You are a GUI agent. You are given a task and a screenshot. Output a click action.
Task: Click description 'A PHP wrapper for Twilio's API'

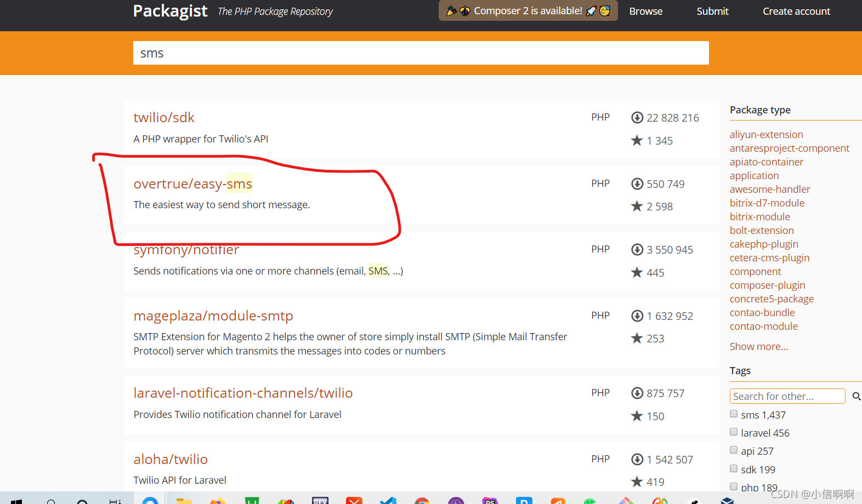click(201, 139)
